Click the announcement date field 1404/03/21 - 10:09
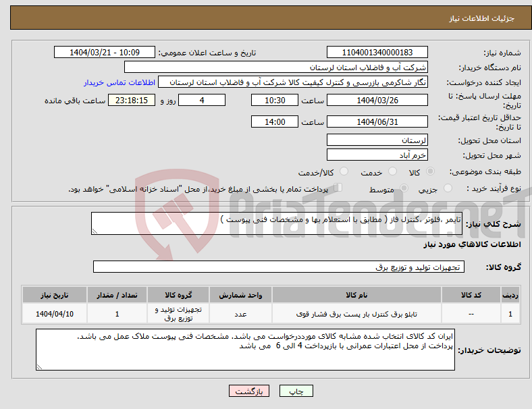Screen dimensions: 532x409 (105, 52)
